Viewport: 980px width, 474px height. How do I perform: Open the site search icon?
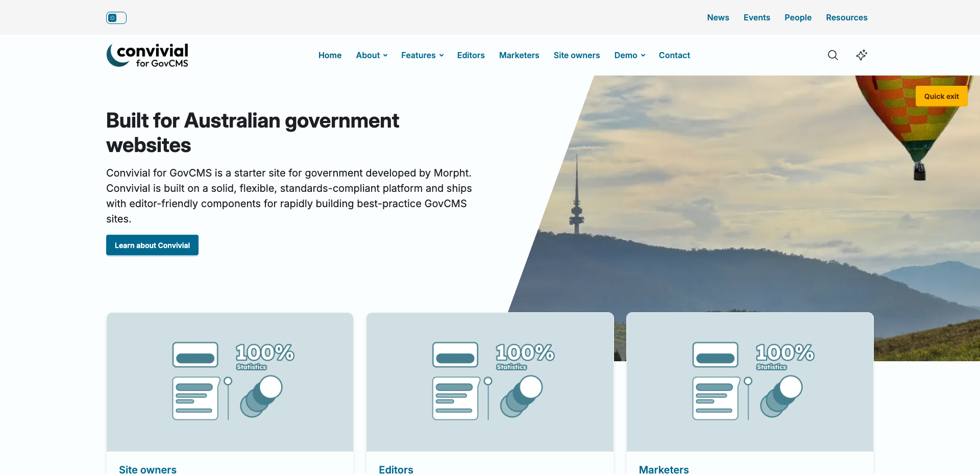coord(833,55)
